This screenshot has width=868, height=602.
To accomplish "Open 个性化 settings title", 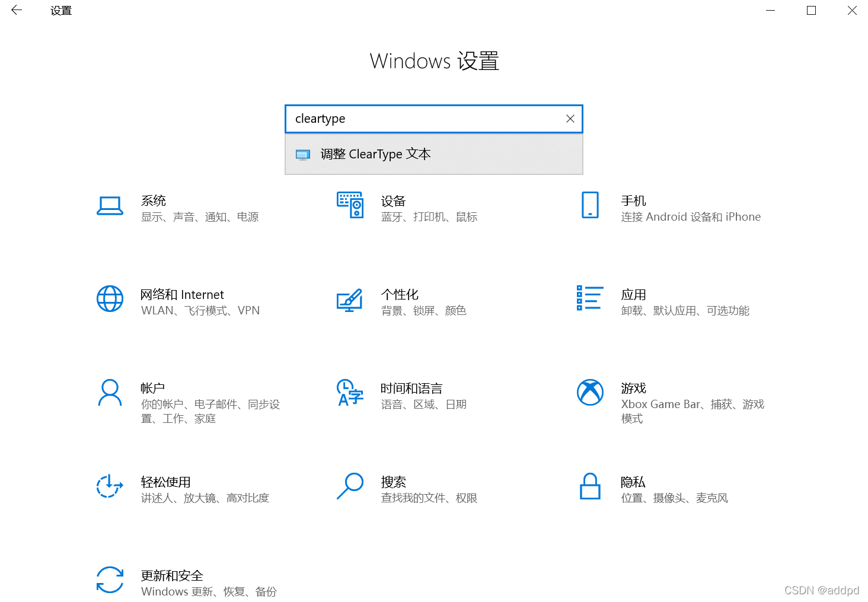I will [x=400, y=295].
